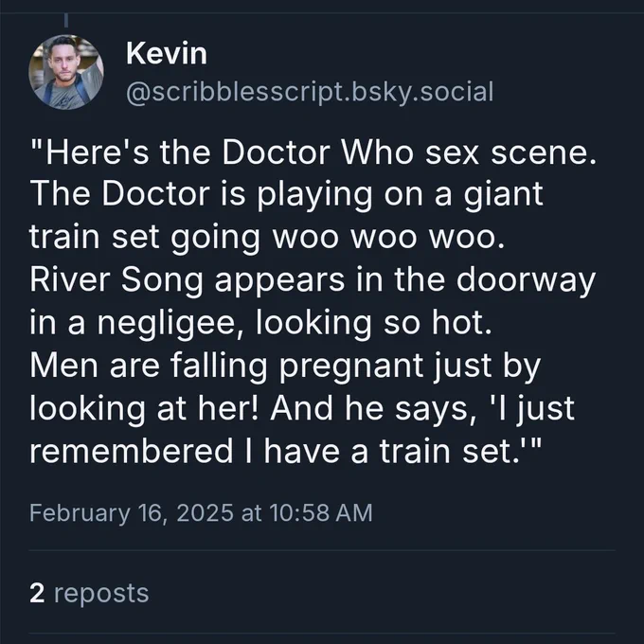This screenshot has width=644, height=644.
Task: Click the Men are falling pregnant line
Action: tap(285, 367)
